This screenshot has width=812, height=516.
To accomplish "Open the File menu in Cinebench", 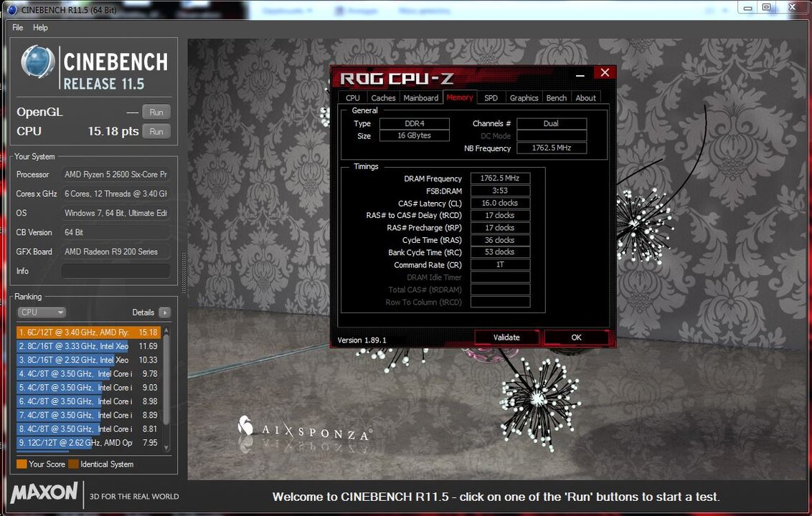I will 18,27.
